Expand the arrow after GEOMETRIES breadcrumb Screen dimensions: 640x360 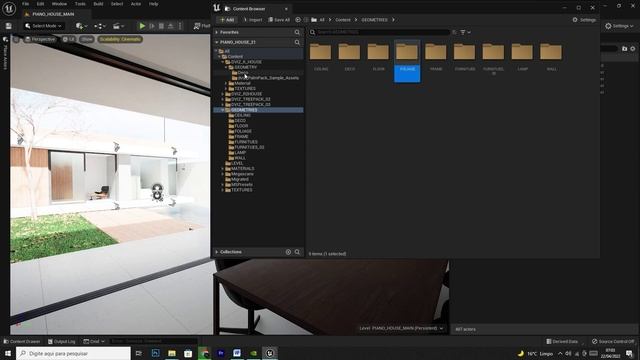click(393, 20)
